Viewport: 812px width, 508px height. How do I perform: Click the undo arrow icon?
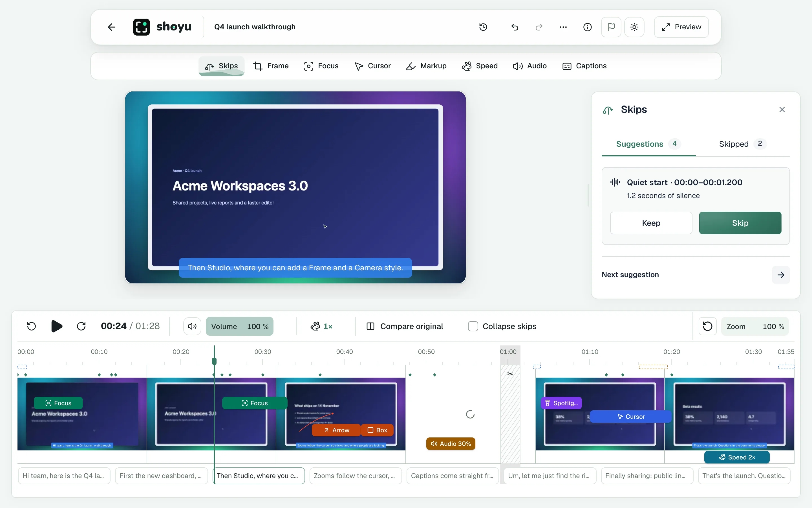(515, 27)
